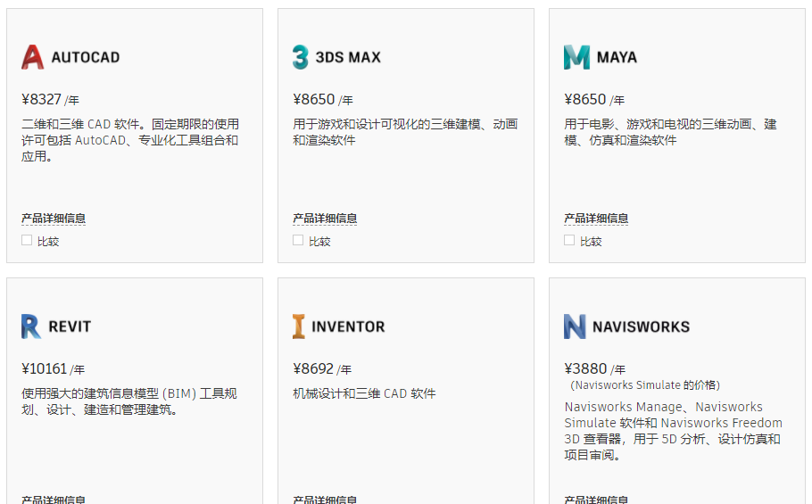The width and height of the screenshot is (812, 504).
Task: Click the ¥8692 /年 Inventor price
Action: (x=322, y=369)
